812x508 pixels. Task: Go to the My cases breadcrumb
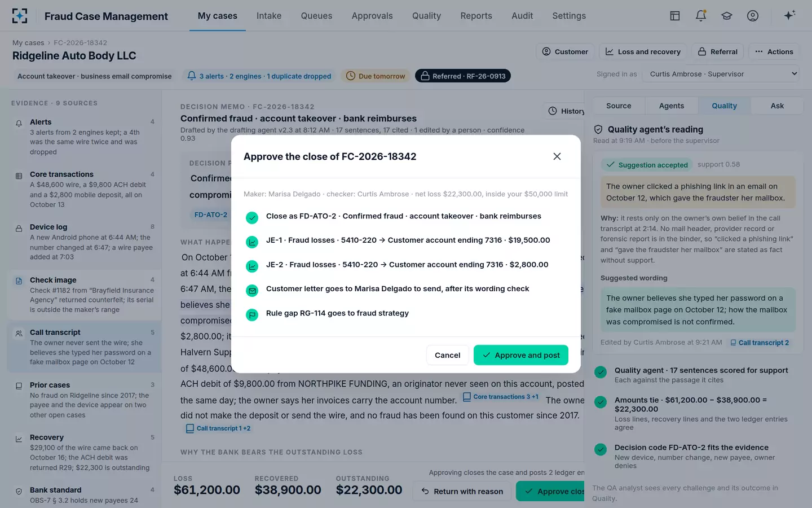[28, 43]
